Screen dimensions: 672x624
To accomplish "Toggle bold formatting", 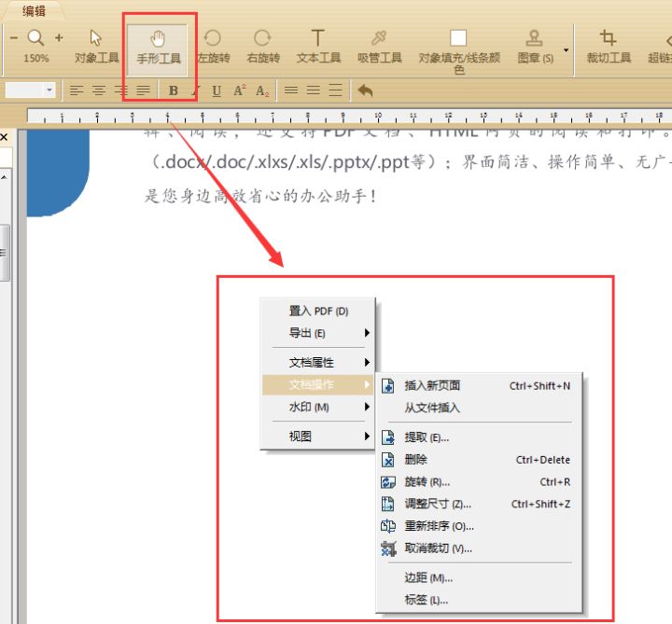I will 174,90.
